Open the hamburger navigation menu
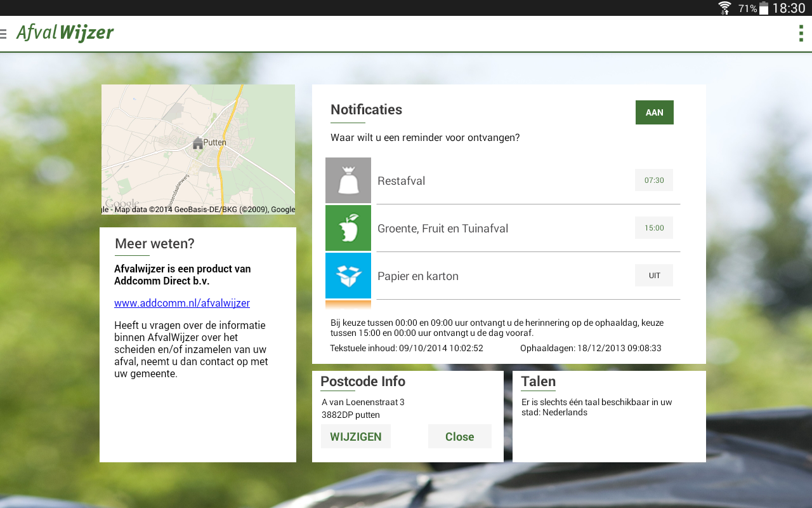This screenshot has width=812, height=508. point(4,34)
